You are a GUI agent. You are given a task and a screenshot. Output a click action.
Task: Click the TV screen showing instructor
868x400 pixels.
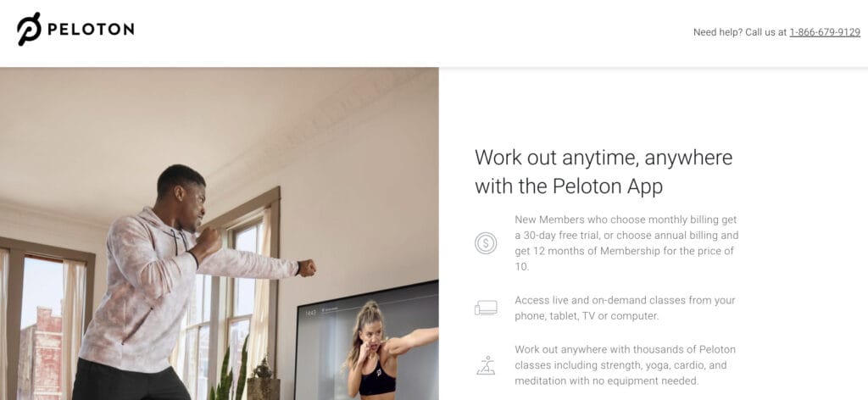366,340
